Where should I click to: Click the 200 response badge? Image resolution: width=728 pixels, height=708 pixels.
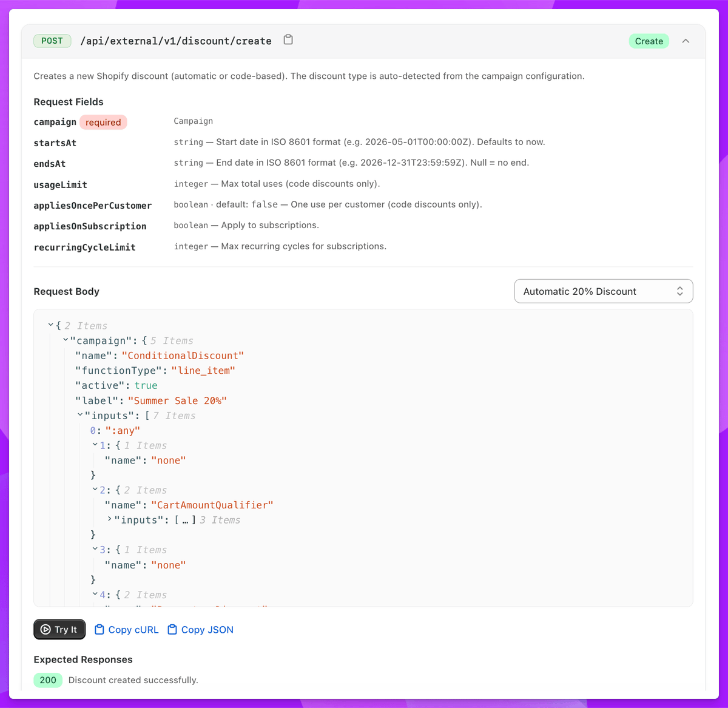click(x=48, y=680)
